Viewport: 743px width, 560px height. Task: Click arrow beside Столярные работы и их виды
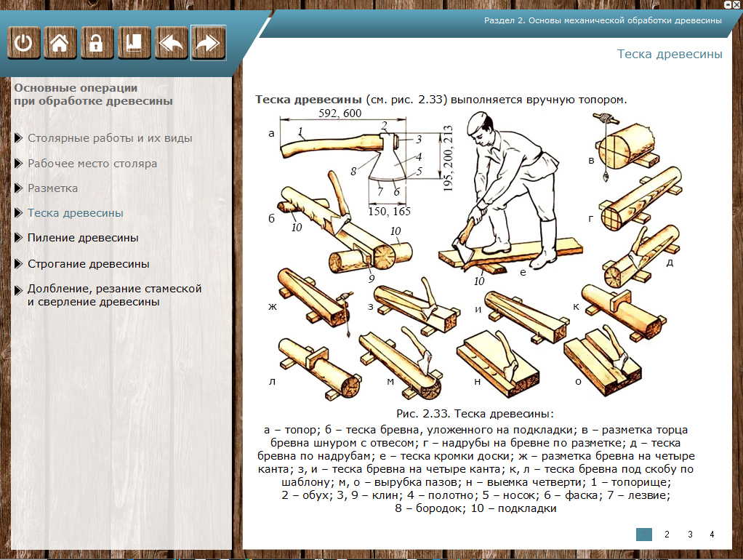click(18, 138)
